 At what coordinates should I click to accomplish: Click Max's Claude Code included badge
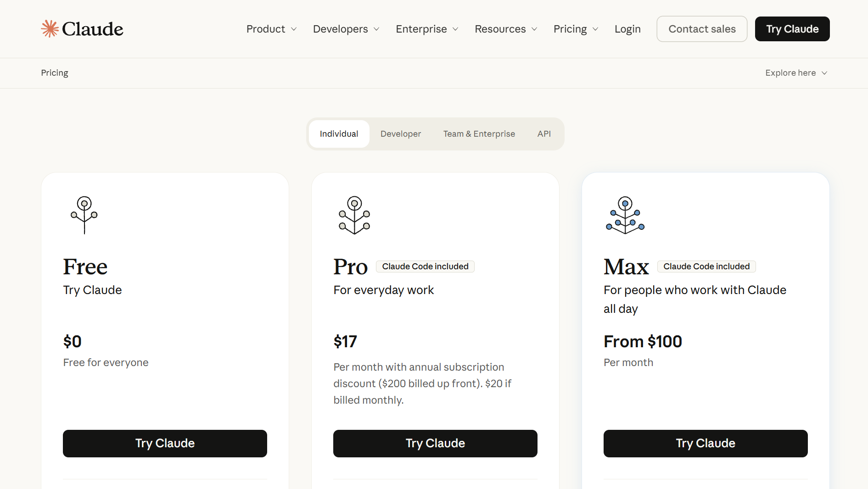(x=706, y=267)
